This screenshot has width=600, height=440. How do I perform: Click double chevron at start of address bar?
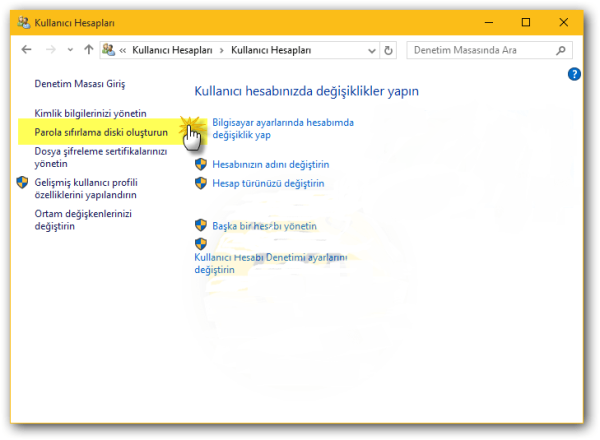click(x=122, y=51)
